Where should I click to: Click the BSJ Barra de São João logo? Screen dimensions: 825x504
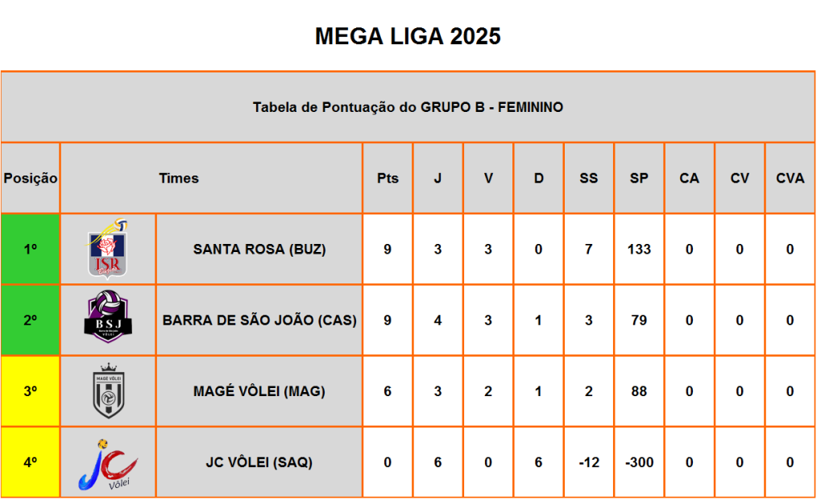pyautogui.click(x=108, y=317)
